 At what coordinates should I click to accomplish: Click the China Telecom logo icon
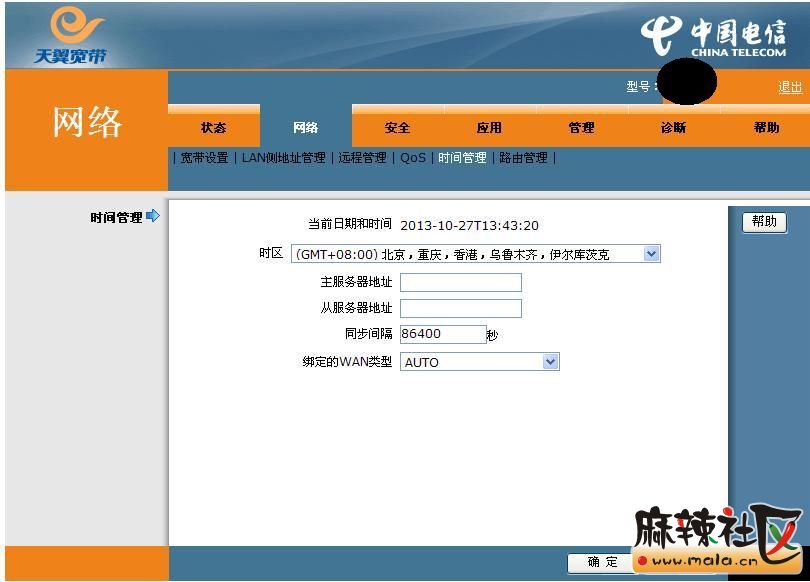pos(661,36)
